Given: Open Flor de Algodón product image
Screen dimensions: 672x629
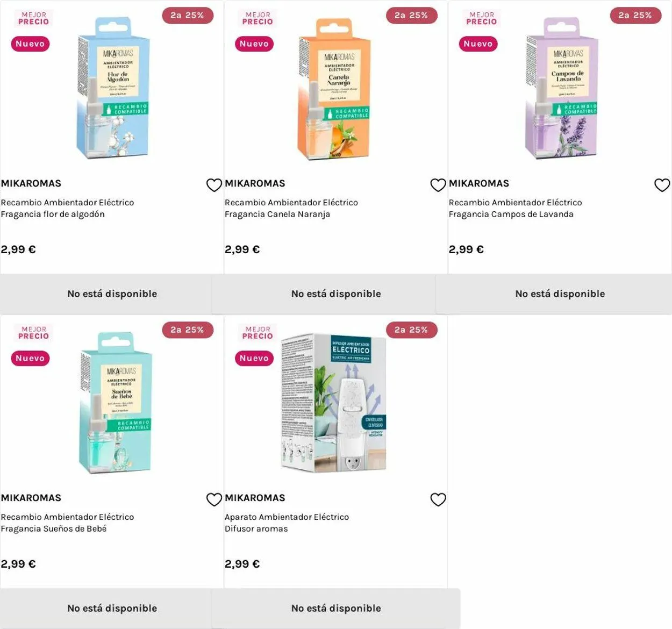Looking at the screenshot, I should coord(113,89).
